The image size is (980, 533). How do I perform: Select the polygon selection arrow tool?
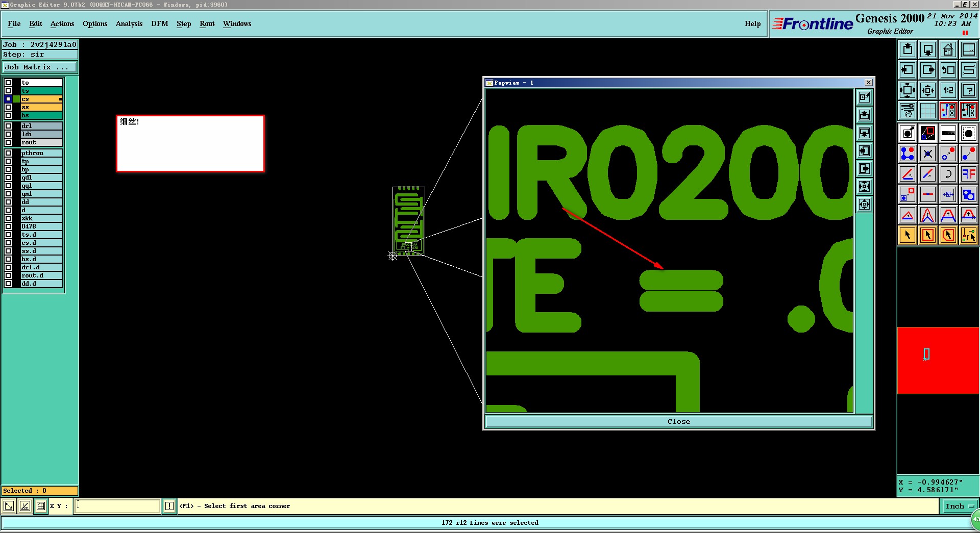(948, 235)
